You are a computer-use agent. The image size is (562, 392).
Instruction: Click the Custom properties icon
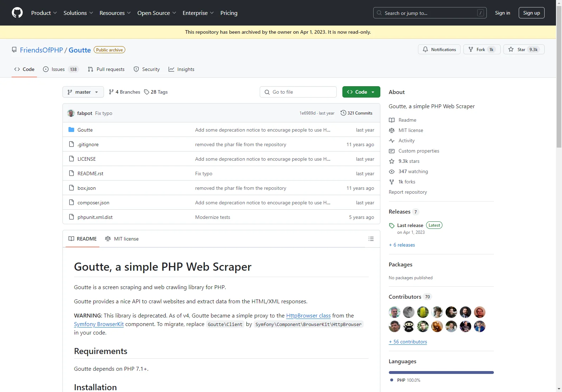point(392,151)
